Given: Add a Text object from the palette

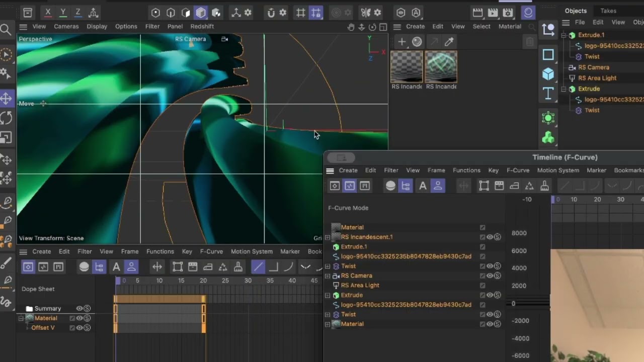Looking at the screenshot, I should pyautogui.click(x=548, y=93).
